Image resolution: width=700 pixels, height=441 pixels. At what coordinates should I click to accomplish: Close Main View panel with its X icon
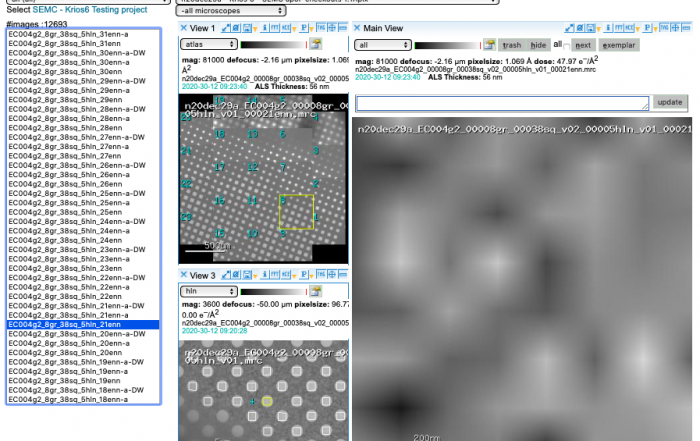[x=357, y=28]
